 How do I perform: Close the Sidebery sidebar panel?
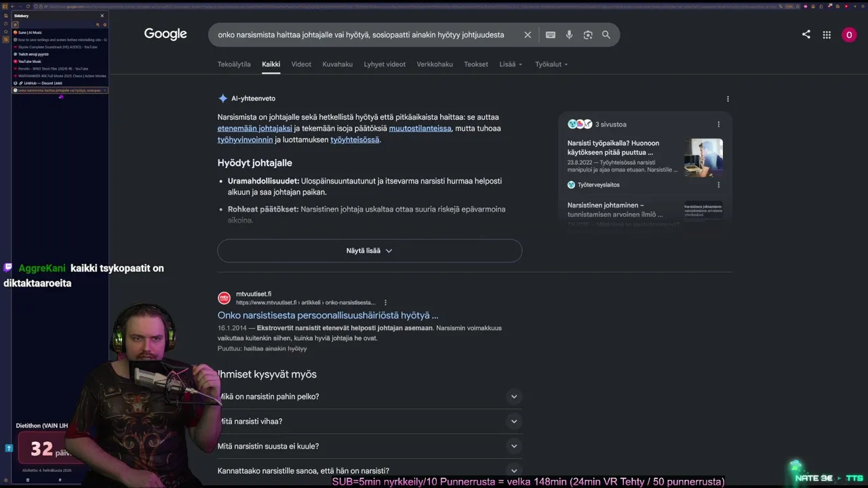point(102,16)
